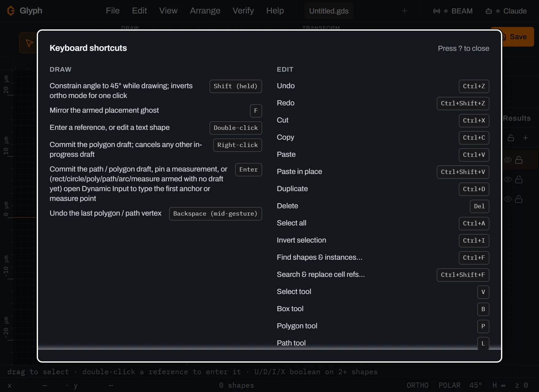539x392 pixels.
Task: Toggle the first layer's eye icon
Action: point(508,160)
